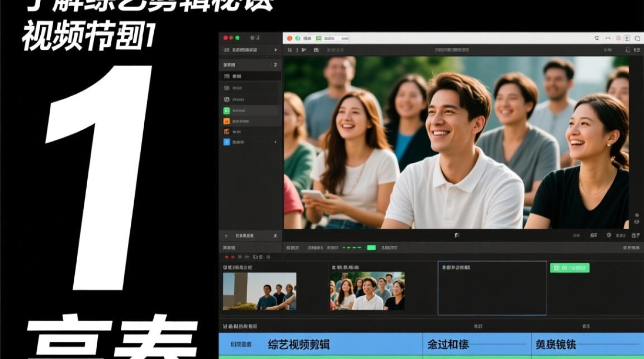644x359 pixels.
Task: Click the pink icon in the title bar's right group
Action: click(x=618, y=38)
